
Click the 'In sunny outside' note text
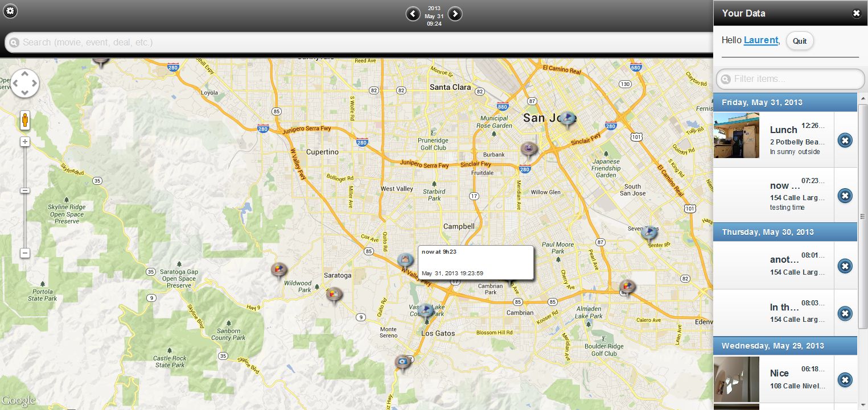795,152
